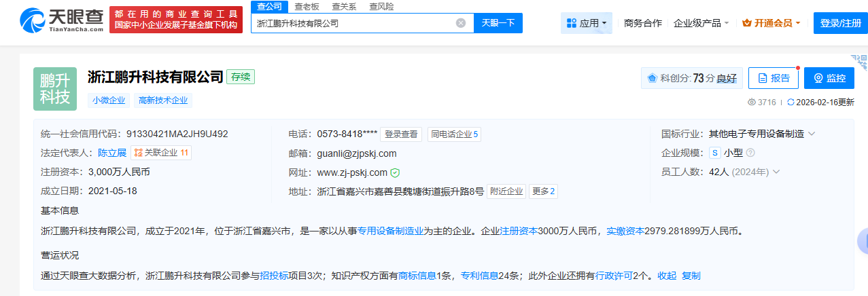Click the 国家中小企业发展子基金 red banner
The width and height of the screenshot is (868, 296).
(x=176, y=20)
